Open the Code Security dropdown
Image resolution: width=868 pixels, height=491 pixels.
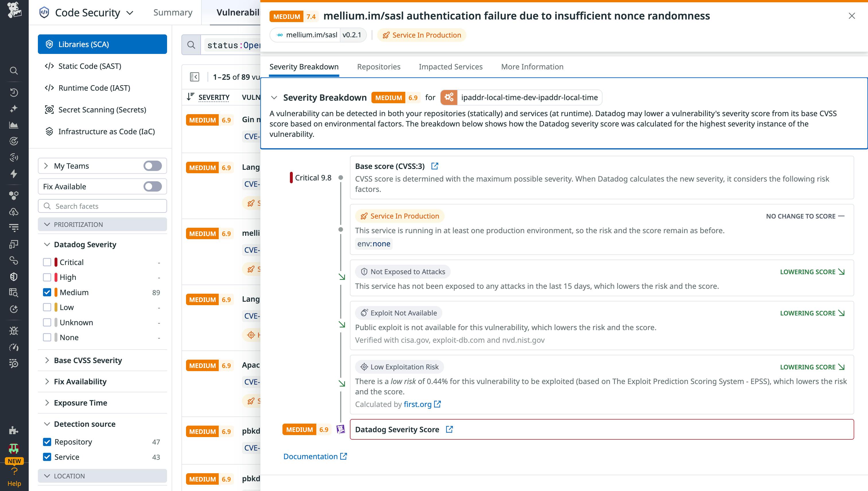(129, 13)
